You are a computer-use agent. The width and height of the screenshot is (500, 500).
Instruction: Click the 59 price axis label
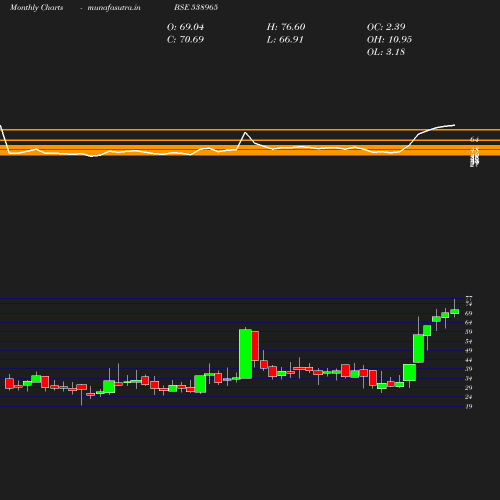pyautogui.click(x=469, y=332)
